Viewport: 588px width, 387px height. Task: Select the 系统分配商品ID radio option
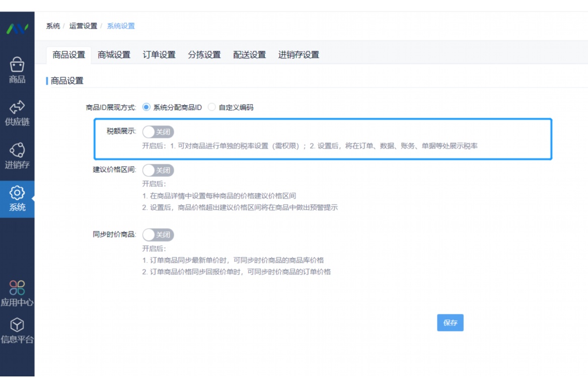(146, 107)
